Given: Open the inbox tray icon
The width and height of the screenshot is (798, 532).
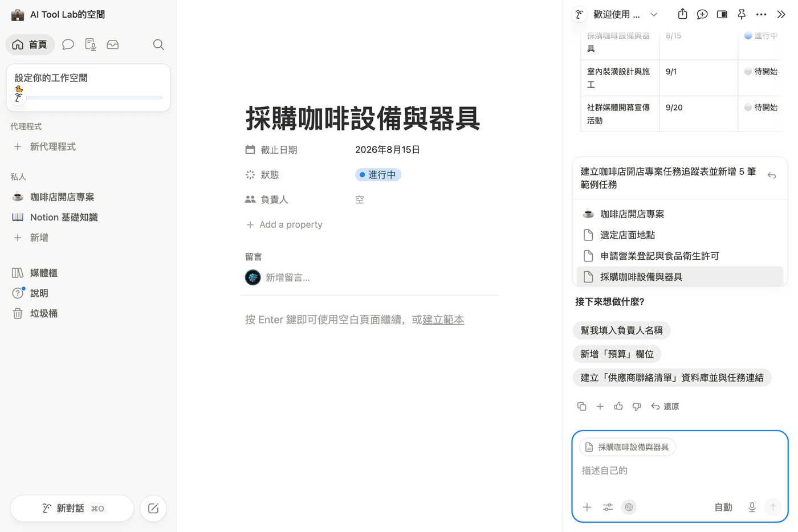Looking at the screenshot, I should pyautogui.click(x=113, y=44).
